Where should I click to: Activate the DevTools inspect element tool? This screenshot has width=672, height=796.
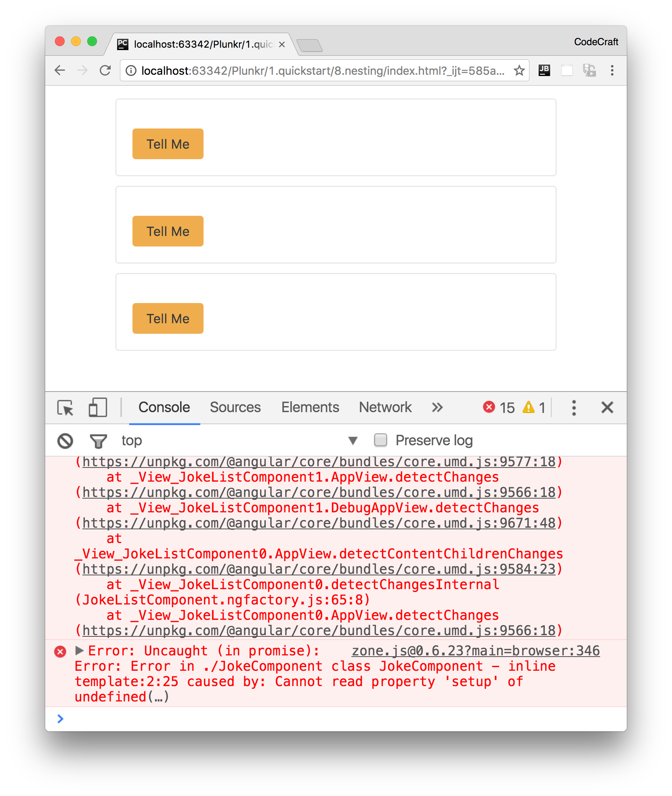[65, 408]
